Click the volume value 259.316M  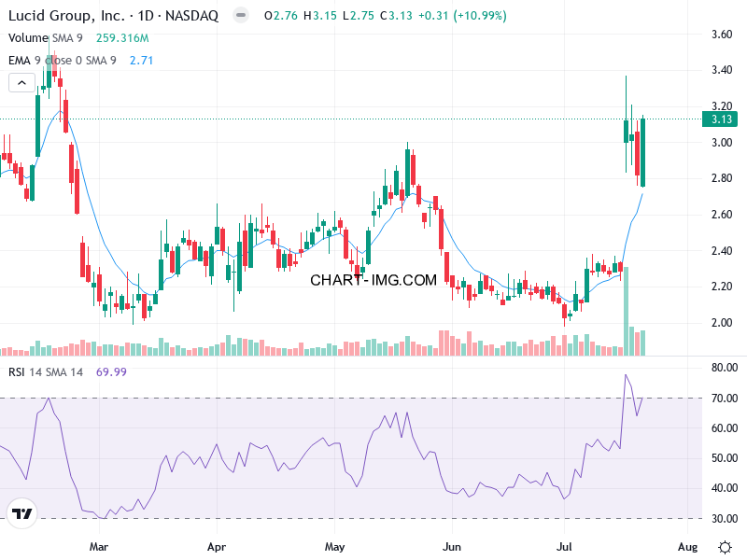tap(122, 38)
